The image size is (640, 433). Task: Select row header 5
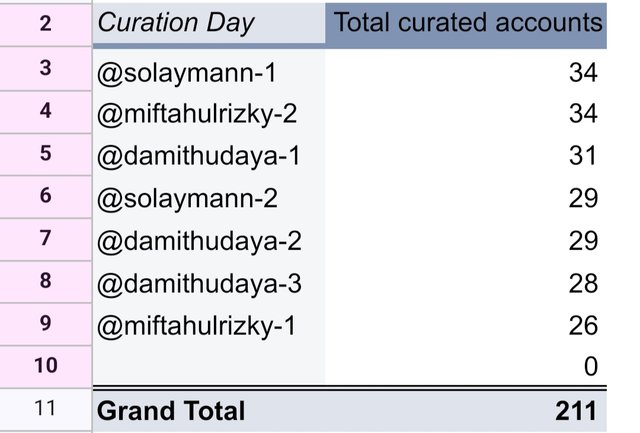(x=45, y=155)
